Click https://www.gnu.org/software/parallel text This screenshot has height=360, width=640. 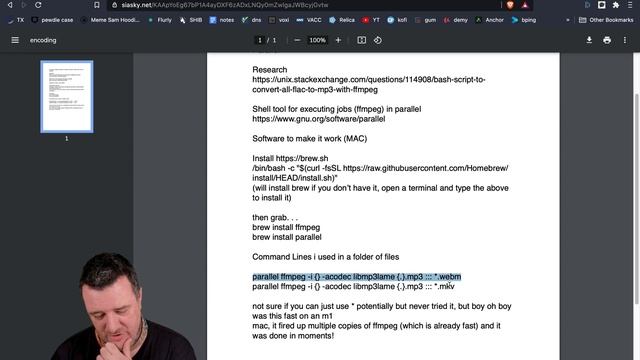(x=318, y=119)
